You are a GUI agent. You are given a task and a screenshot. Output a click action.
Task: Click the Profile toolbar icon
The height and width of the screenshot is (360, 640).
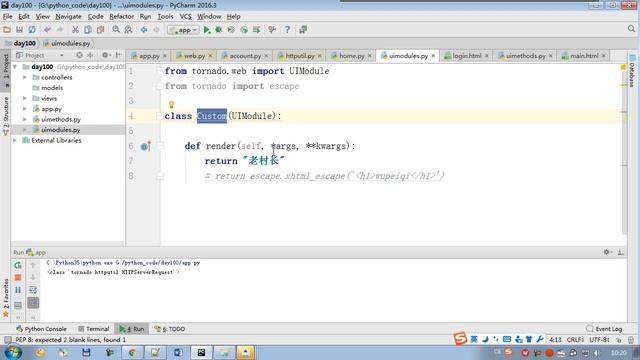244,30
